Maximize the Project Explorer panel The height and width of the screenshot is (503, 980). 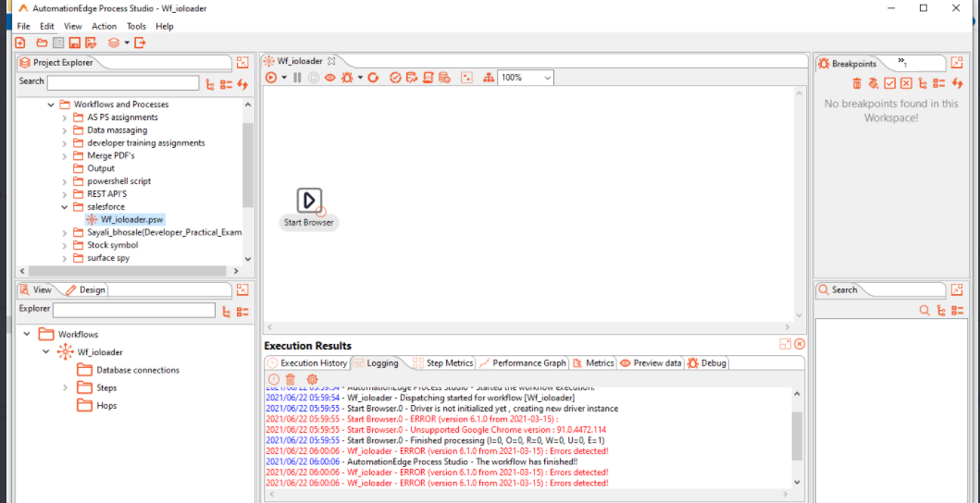pyautogui.click(x=242, y=62)
